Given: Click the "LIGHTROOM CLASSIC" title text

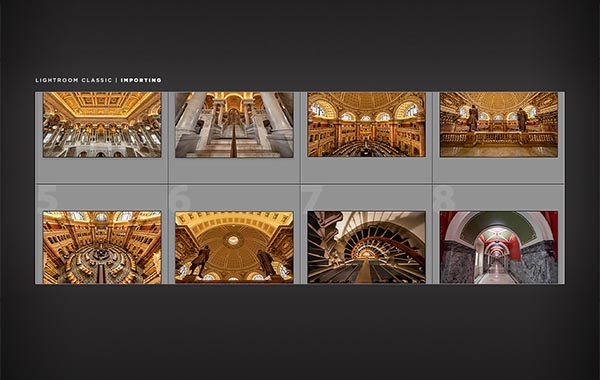Looking at the screenshot, I should coord(73,80).
